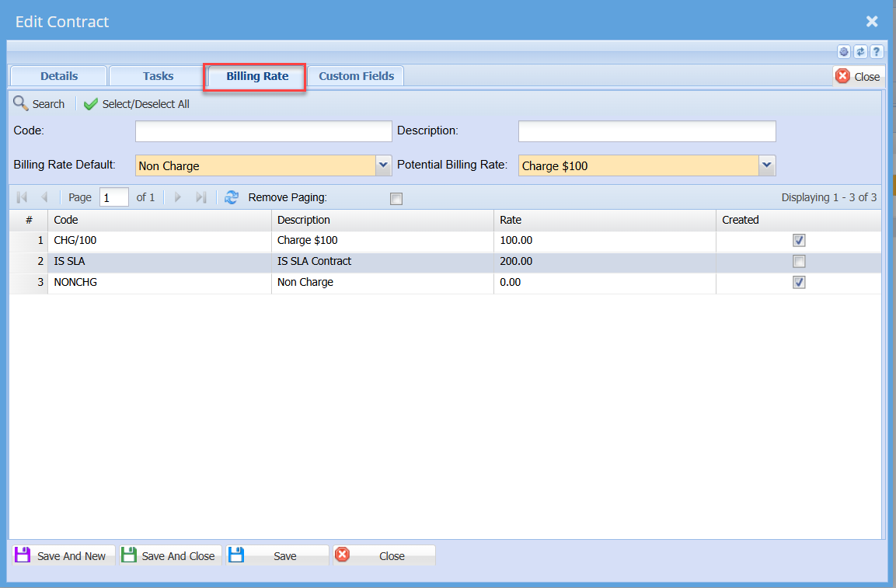Click the green Select/Deselect All checkmark
896x588 pixels.
pyautogui.click(x=91, y=104)
